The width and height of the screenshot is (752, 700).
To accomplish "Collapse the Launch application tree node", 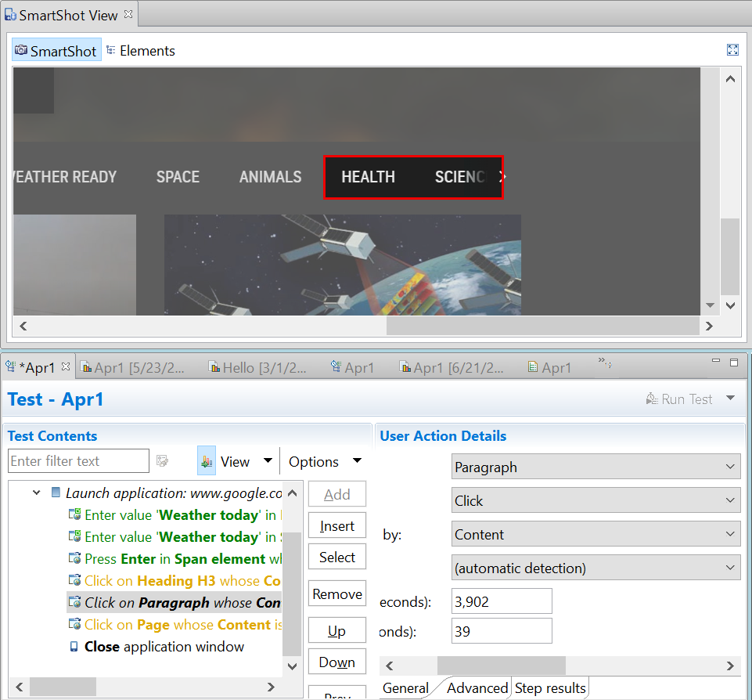I will pyautogui.click(x=36, y=493).
